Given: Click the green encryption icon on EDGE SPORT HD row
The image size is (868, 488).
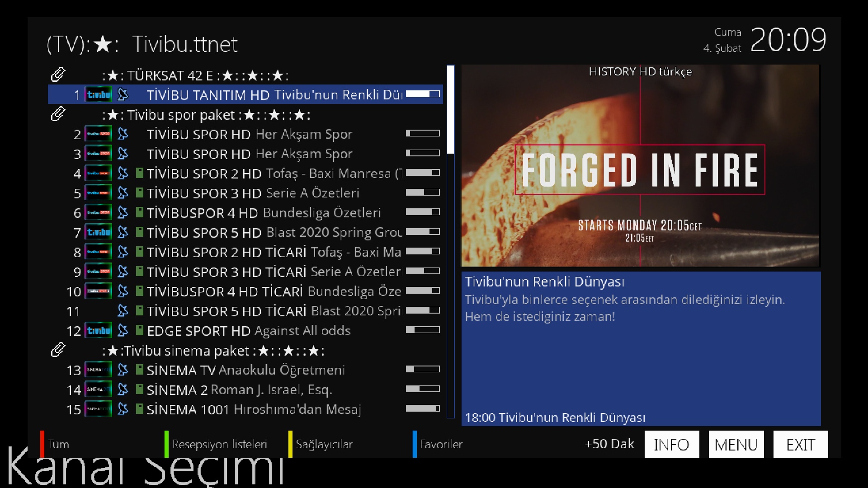Looking at the screenshot, I should (140, 330).
